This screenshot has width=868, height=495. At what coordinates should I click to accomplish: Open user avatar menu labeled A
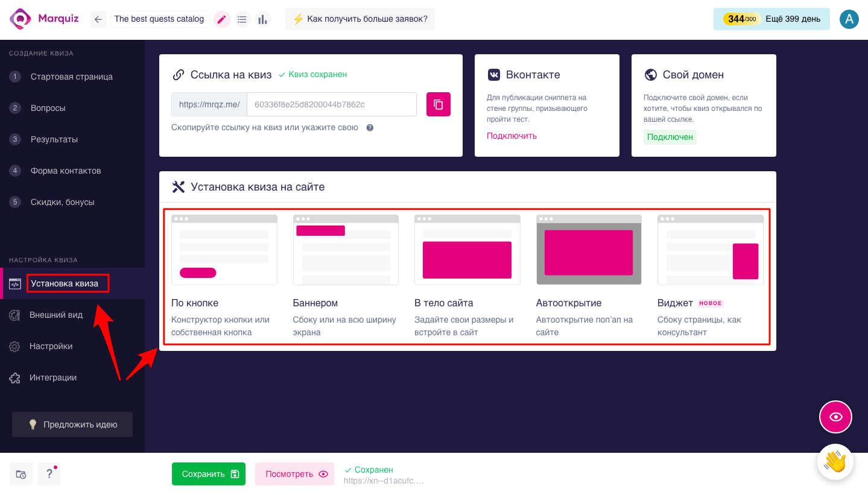click(849, 19)
